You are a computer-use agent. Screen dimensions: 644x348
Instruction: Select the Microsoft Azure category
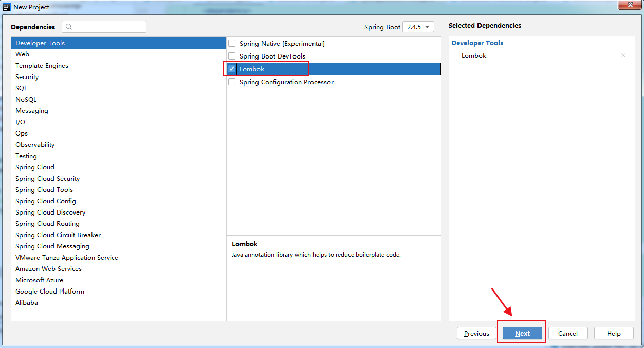[x=119, y=280]
